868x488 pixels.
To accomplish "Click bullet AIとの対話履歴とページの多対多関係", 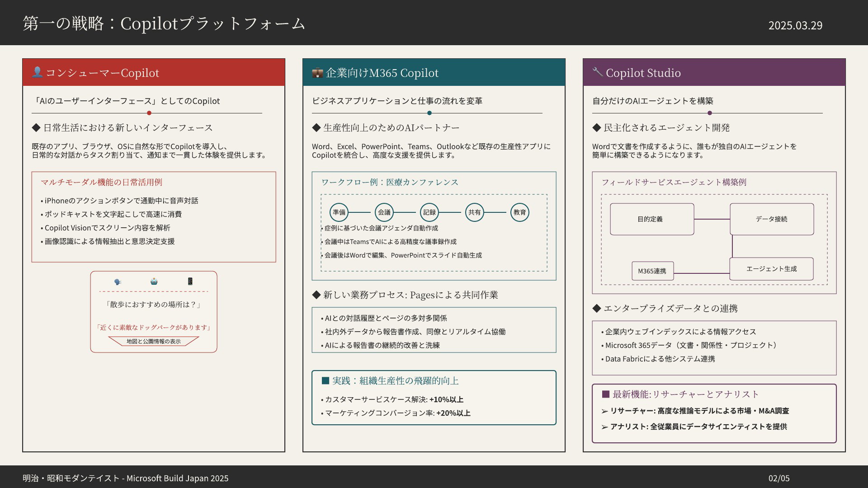I will tap(384, 318).
